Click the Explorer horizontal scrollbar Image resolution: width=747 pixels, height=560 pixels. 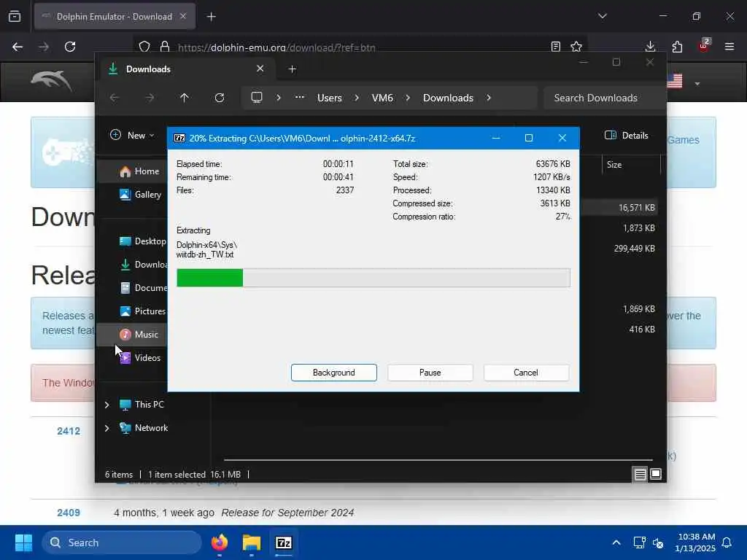click(x=438, y=460)
